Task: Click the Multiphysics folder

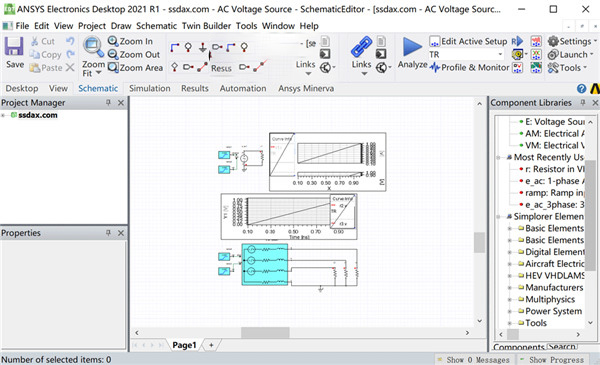Action: tap(546, 299)
